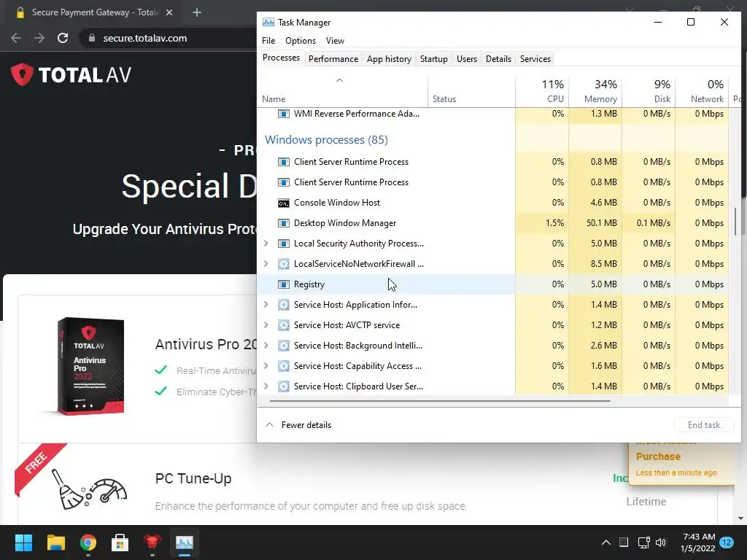This screenshot has width=747, height=560.
Task: Switch to the Users tab
Action: pyautogui.click(x=466, y=59)
